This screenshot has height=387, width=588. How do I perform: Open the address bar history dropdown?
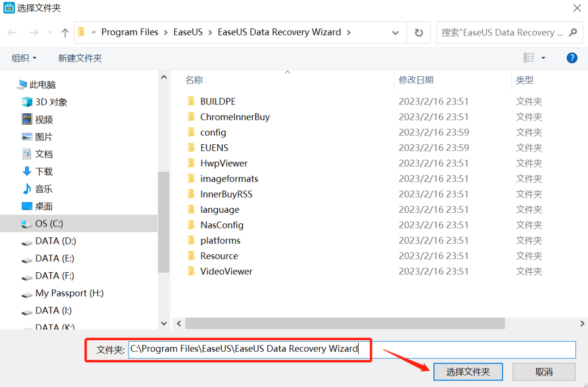395,33
